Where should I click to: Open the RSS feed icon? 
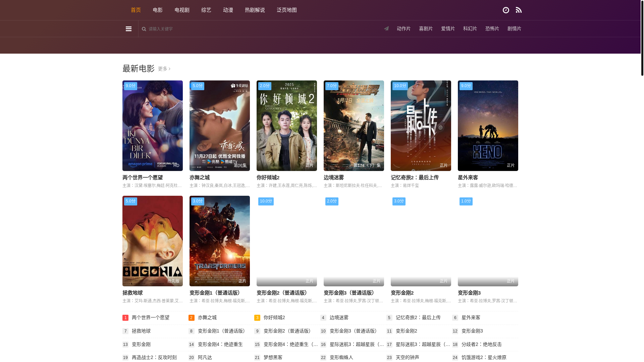tap(519, 10)
